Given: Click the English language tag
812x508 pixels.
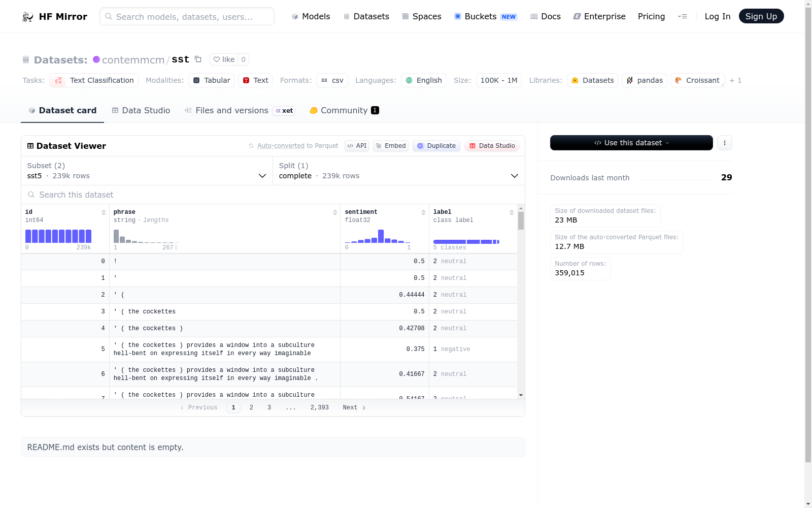Looking at the screenshot, I should (424, 80).
